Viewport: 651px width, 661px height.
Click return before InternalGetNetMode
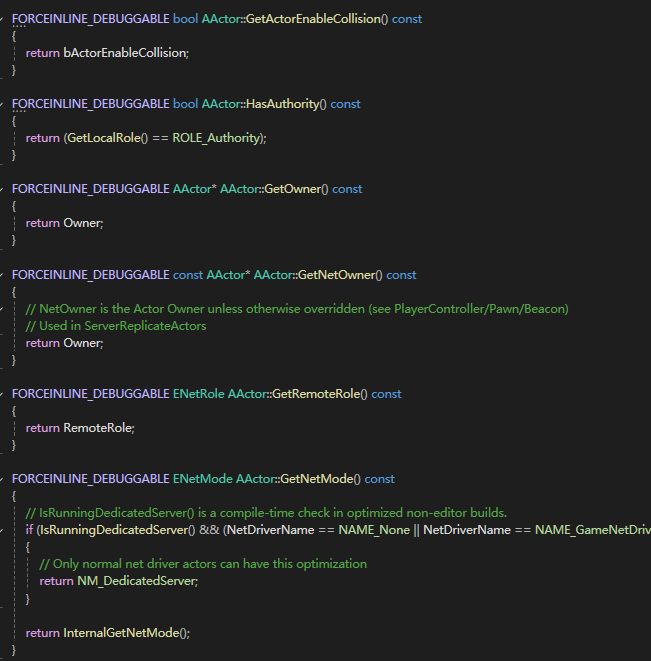43,633
